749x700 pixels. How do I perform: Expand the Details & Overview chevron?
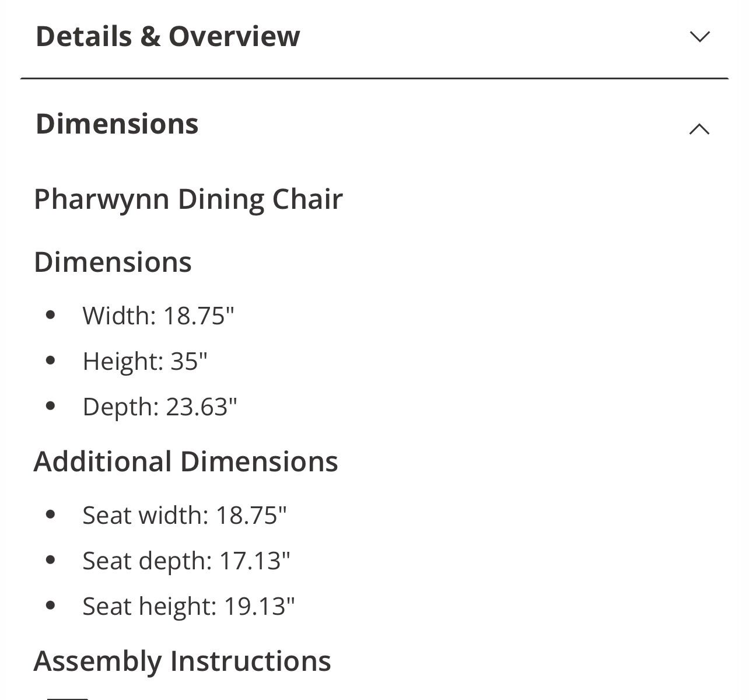[x=699, y=37]
